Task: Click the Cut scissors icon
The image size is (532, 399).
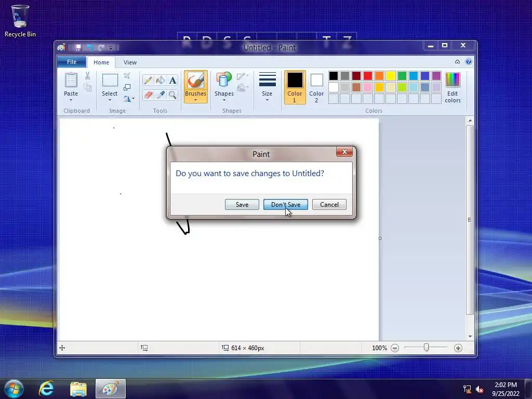Action: pos(87,76)
